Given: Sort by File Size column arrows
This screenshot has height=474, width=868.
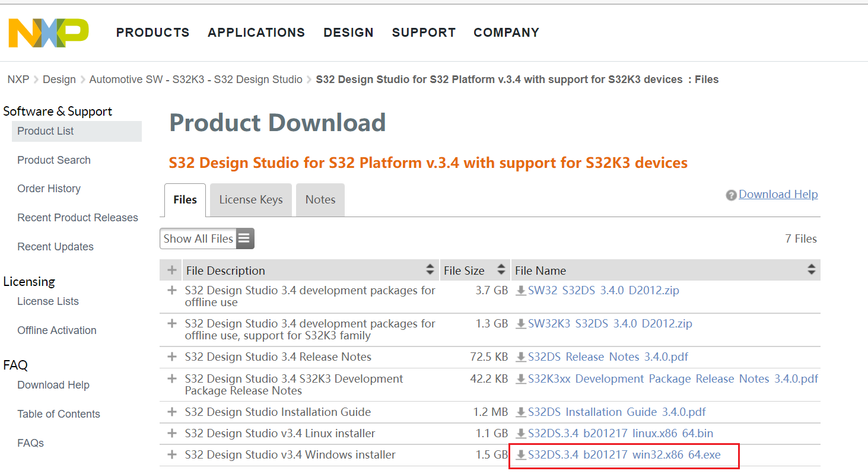Looking at the screenshot, I should [501, 270].
